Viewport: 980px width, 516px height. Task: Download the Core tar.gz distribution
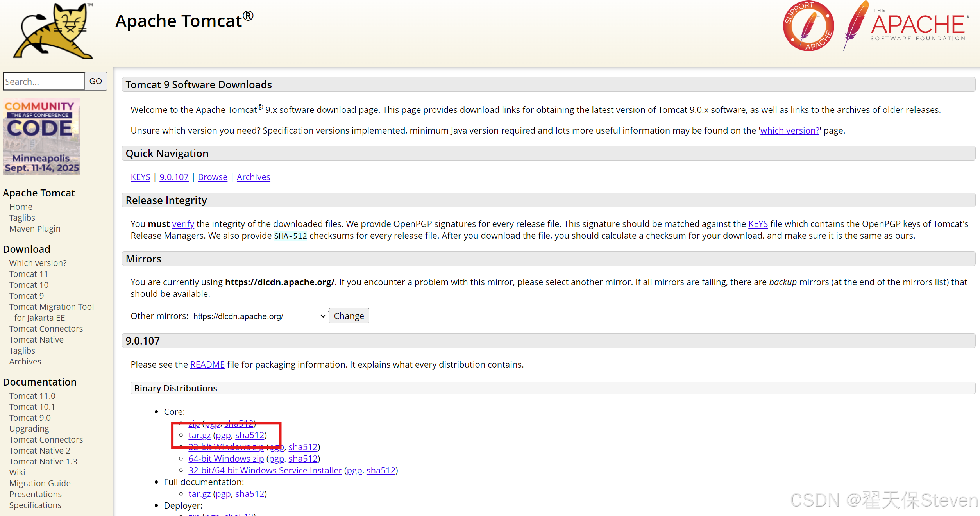click(x=199, y=435)
